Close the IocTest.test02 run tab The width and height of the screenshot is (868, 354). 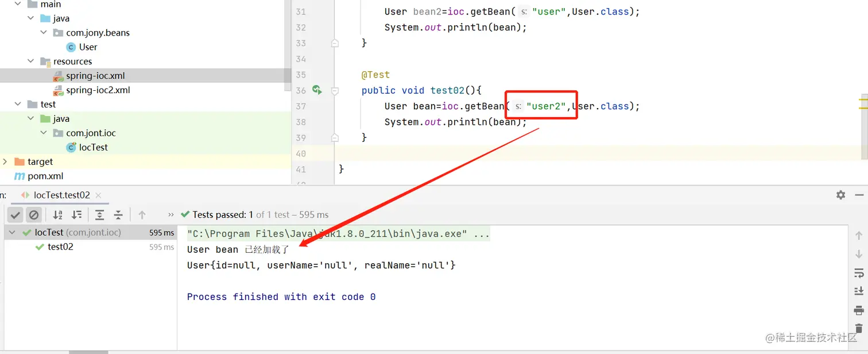pos(98,195)
